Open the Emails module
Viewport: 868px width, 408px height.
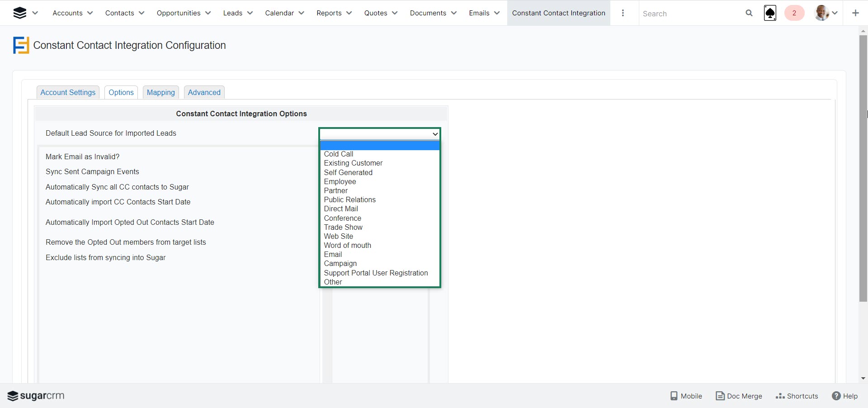479,13
